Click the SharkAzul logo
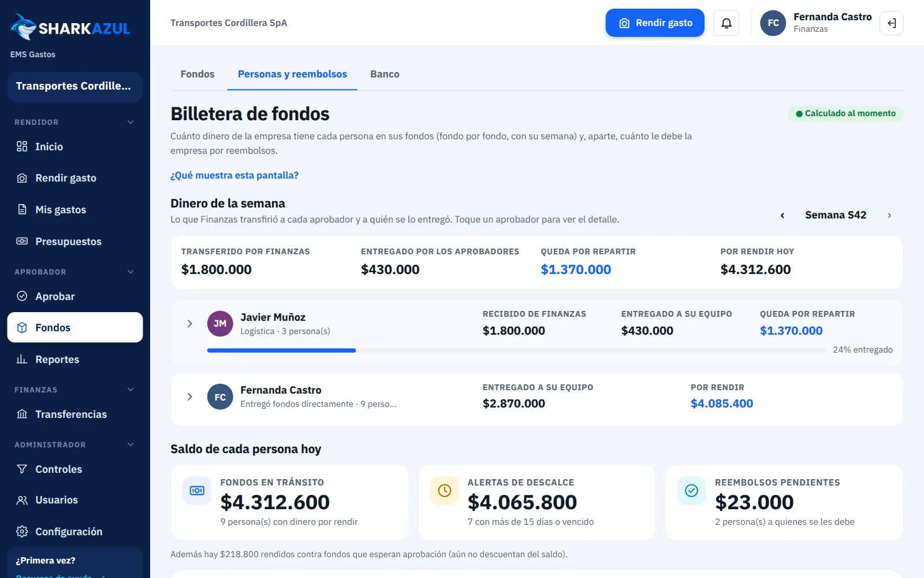This screenshot has width=924, height=578. 70,27
